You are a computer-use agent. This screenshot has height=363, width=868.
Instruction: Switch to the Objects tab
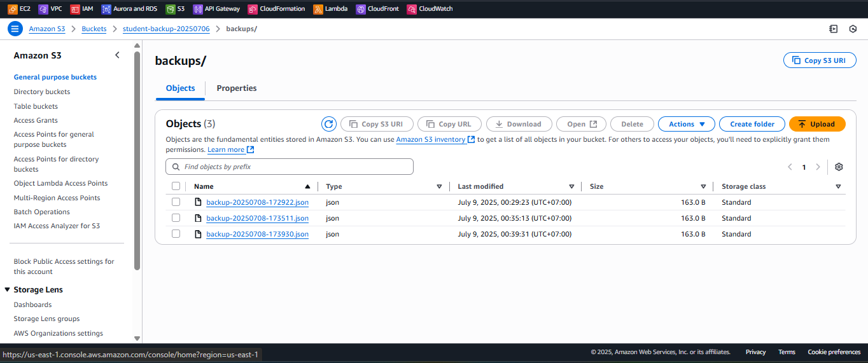coord(180,88)
